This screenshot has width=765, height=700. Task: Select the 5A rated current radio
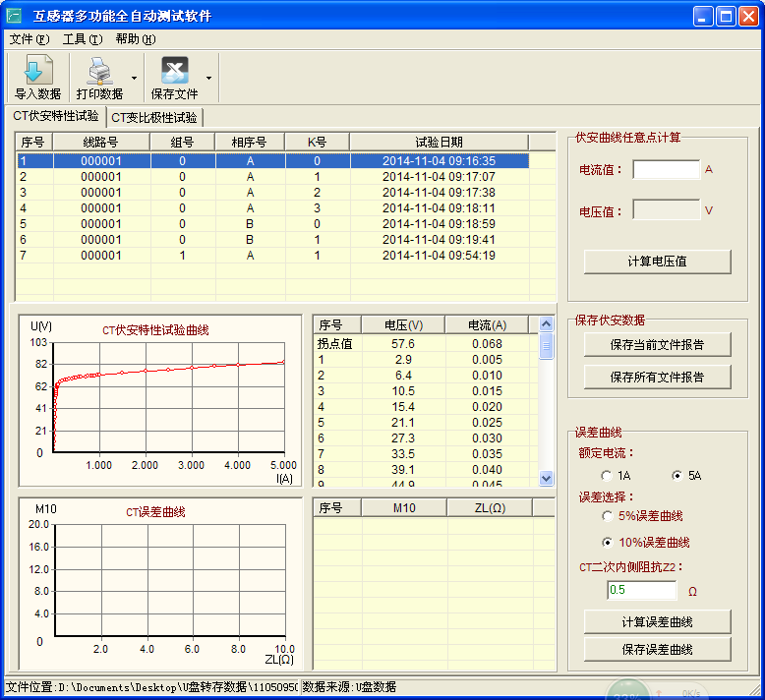click(x=677, y=476)
